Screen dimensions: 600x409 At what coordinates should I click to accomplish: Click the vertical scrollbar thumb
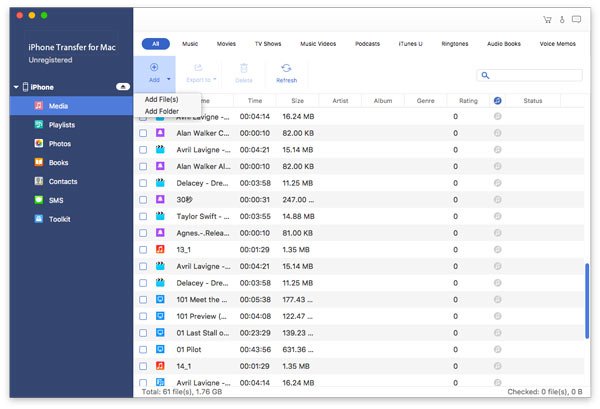[587, 301]
